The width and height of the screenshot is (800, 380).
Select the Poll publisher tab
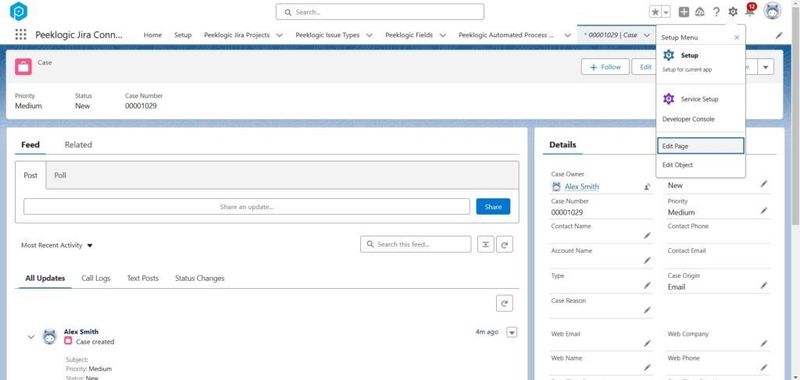tap(60, 175)
